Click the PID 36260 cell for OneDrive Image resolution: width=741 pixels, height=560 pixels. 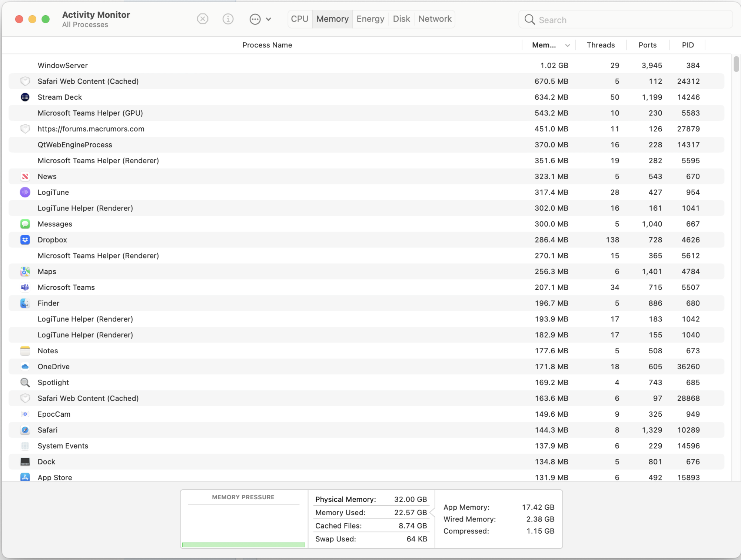(688, 366)
